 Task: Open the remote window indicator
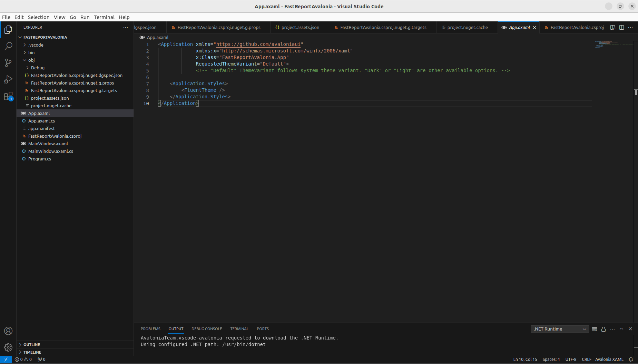pyautogui.click(x=5, y=359)
